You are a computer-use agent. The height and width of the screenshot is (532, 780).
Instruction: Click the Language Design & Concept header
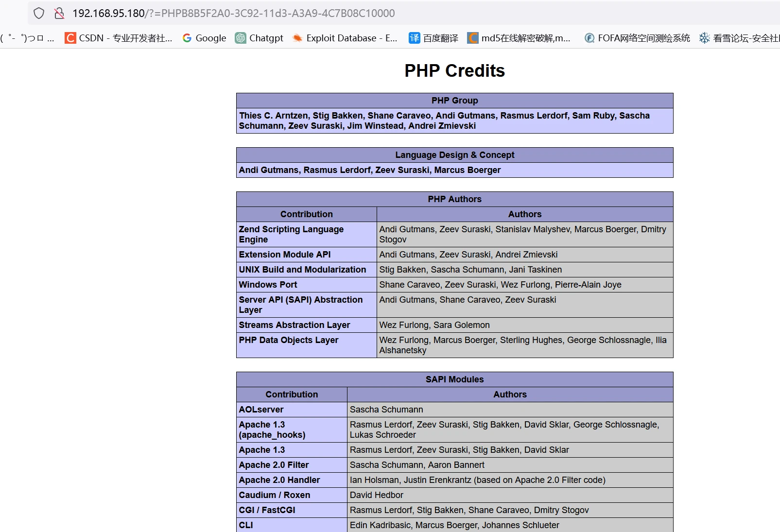coord(455,155)
